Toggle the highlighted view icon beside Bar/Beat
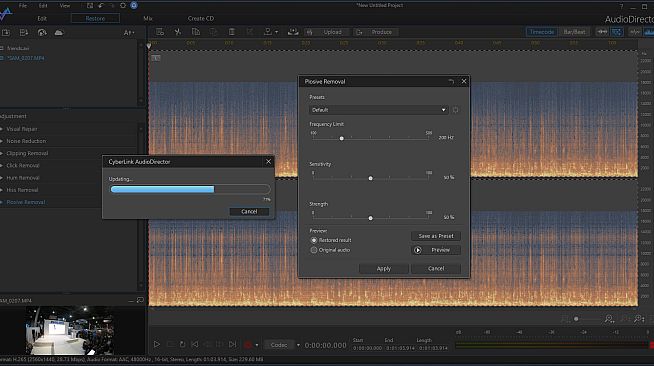654x366 pixels. point(617,32)
